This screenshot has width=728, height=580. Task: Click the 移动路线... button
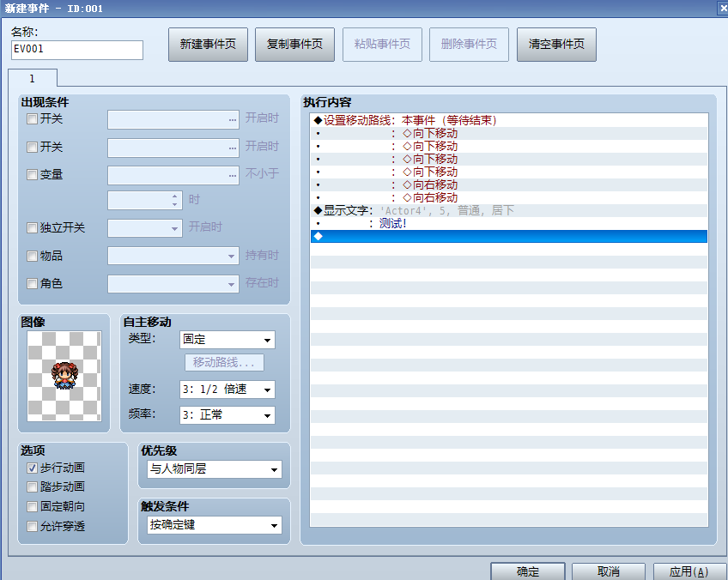pos(224,362)
